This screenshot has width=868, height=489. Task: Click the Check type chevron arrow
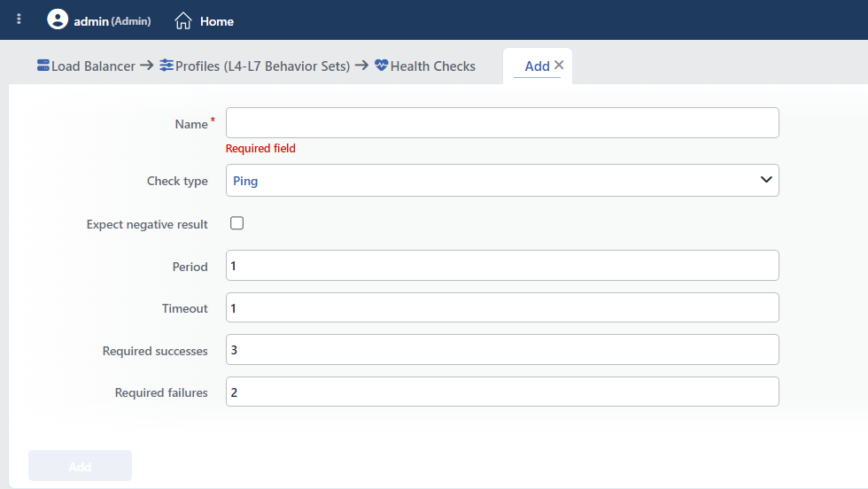[x=766, y=180]
